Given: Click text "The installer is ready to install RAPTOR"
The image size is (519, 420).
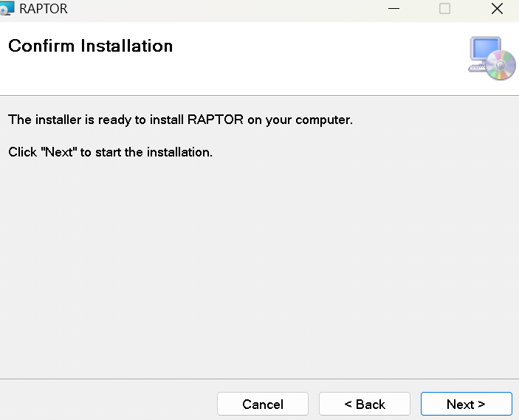Looking at the screenshot, I should (x=126, y=120).
